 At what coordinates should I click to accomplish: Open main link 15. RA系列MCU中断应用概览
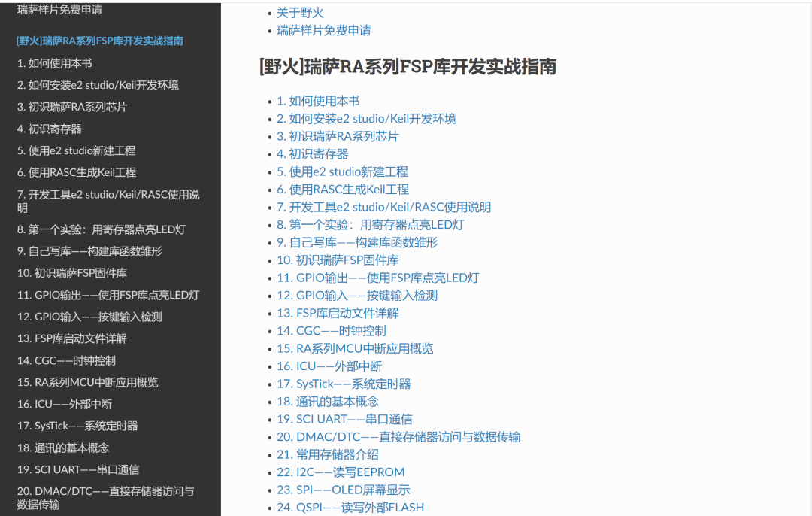coord(355,348)
